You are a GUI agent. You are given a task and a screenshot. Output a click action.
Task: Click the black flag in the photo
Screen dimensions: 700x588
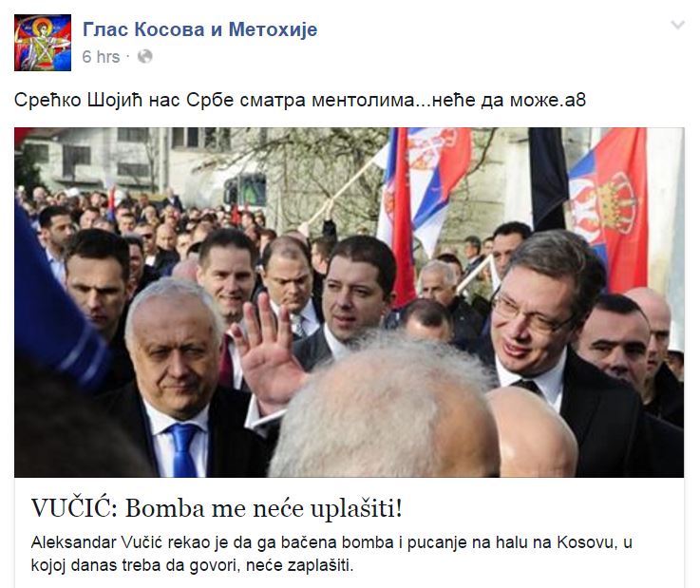(x=548, y=179)
